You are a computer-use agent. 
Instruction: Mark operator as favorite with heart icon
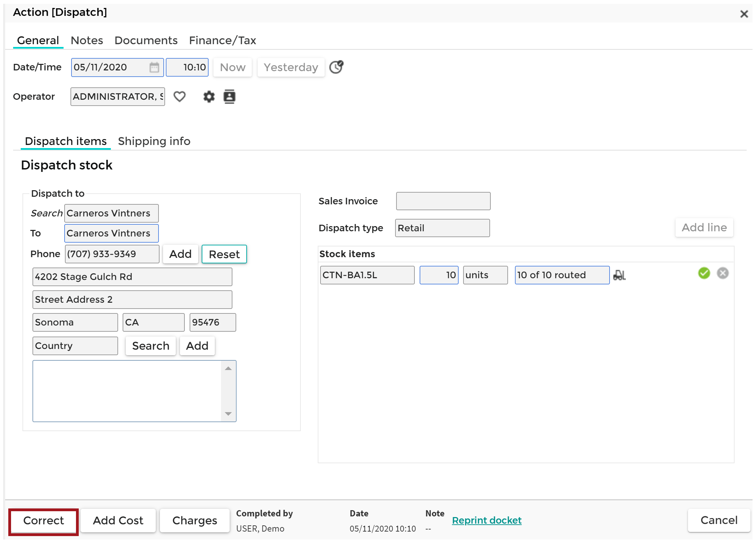(x=180, y=97)
